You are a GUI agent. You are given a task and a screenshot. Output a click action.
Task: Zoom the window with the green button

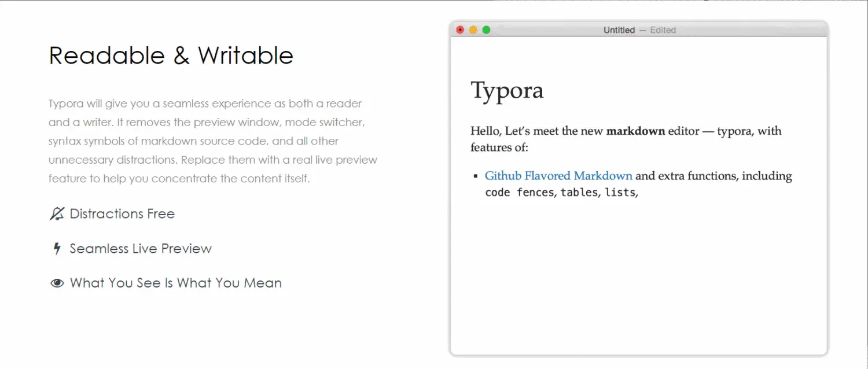pos(486,30)
